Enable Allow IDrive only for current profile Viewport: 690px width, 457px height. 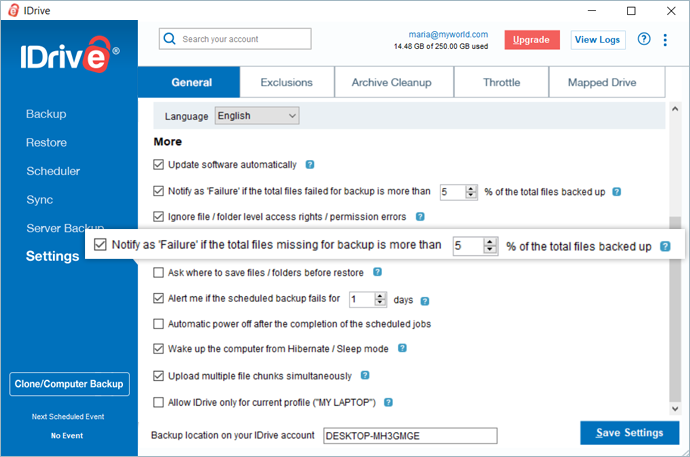pyautogui.click(x=158, y=402)
